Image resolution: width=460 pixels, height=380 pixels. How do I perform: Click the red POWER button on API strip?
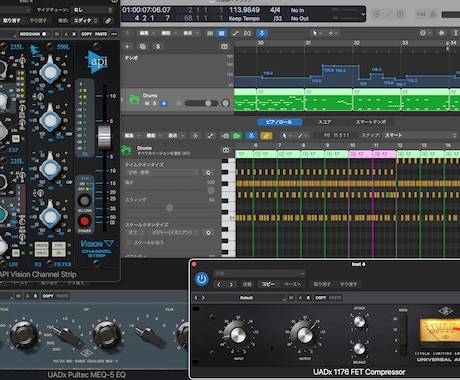84,221
